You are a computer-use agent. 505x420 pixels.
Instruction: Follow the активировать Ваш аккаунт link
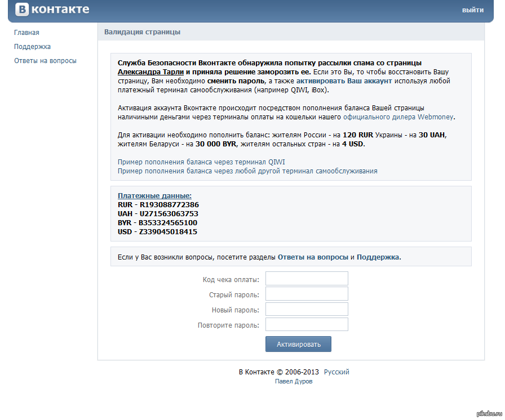(x=344, y=81)
